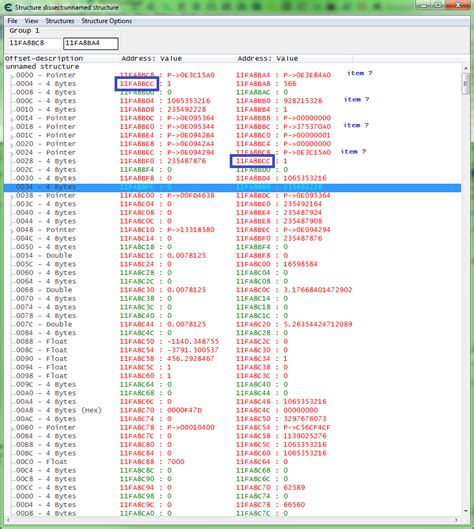Open the Structures menu
The width and height of the screenshot is (474, 529).
[60, 21]
